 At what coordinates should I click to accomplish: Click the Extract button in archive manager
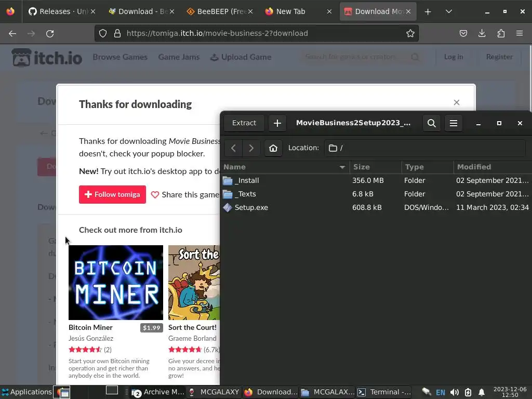[x=244, y=123]
